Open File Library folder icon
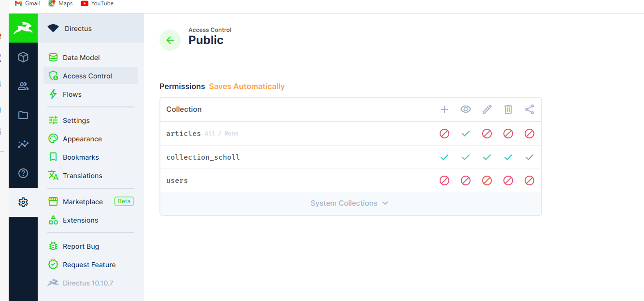 (x=23, y=115)
